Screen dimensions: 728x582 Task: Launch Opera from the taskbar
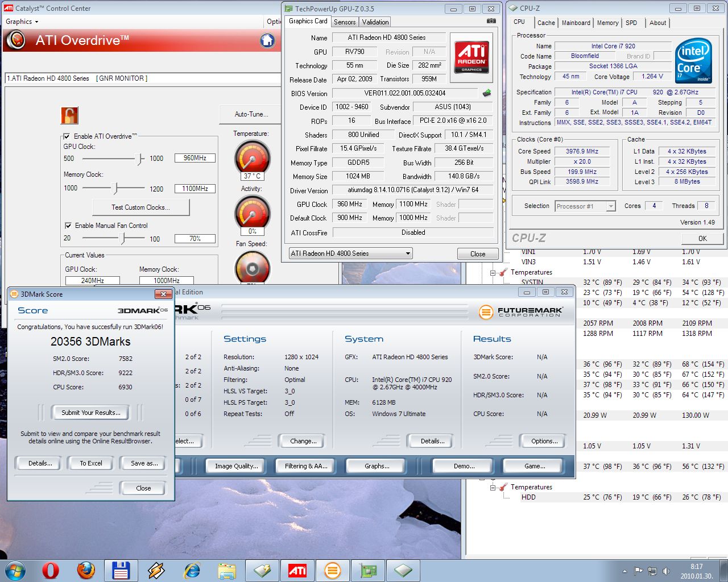pos(51,570)
